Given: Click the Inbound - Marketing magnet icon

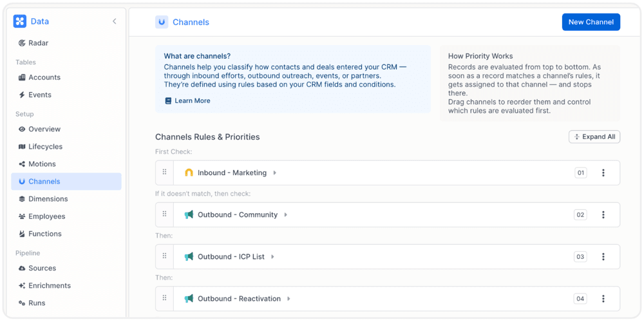Looking at the screenshot, I should pos(189,173).
